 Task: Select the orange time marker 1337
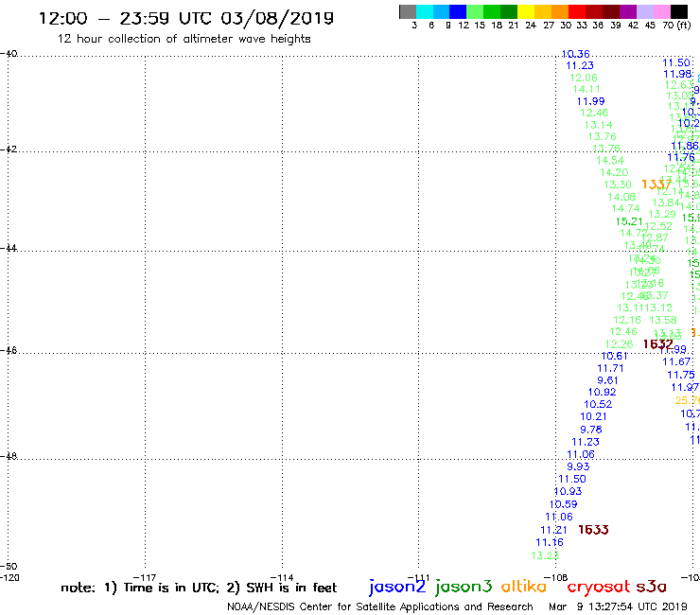[656, 184]
